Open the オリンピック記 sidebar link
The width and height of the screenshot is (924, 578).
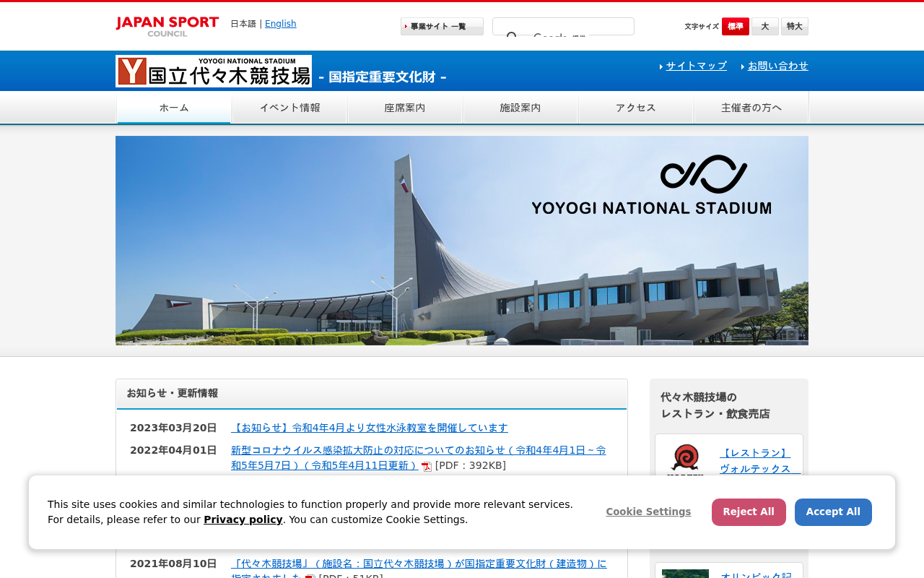click(x=757, y=574)
